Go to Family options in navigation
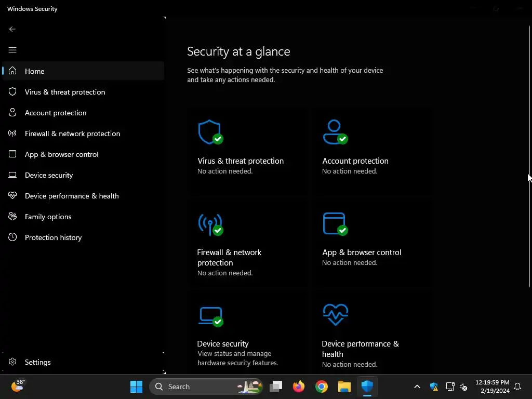This screenshot has width=532, height=399. 84,216
